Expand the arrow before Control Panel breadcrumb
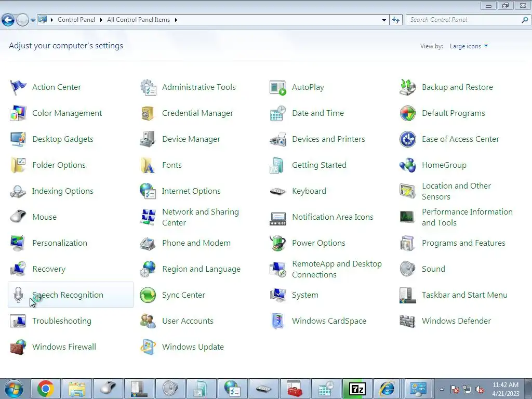The image size is (532, 399). pos(52,20)
